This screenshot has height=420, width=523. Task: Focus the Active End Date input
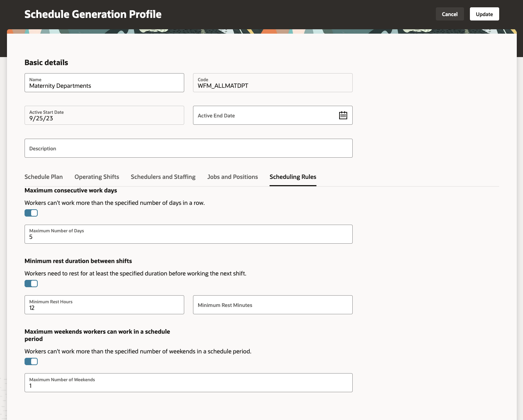coord(264,116)
